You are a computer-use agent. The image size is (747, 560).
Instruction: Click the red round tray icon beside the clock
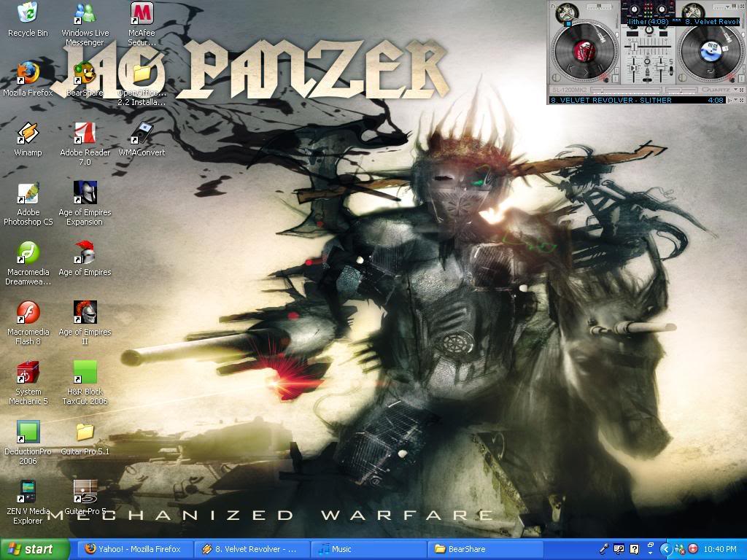(x=693, y=548)
